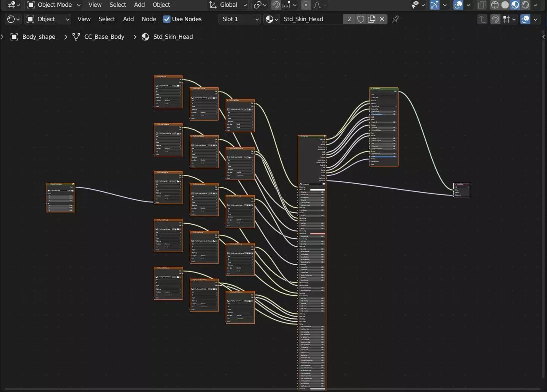Edit the Std_Skin_Head material name field
Image resolution: width=547 pixels, height=392 pixels.
click(x=311, y=19)
